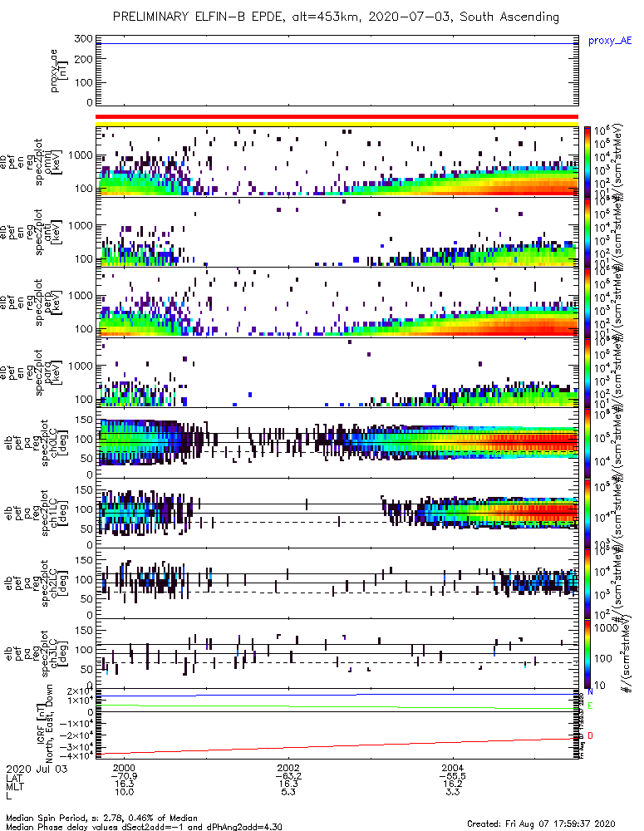Click the blue proxy_AE trace line
The image size is (644, 831).
[337, 44]
